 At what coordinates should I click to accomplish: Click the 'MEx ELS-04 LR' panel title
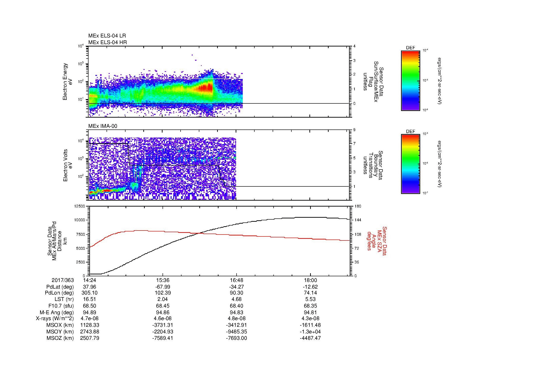(107, 36)
